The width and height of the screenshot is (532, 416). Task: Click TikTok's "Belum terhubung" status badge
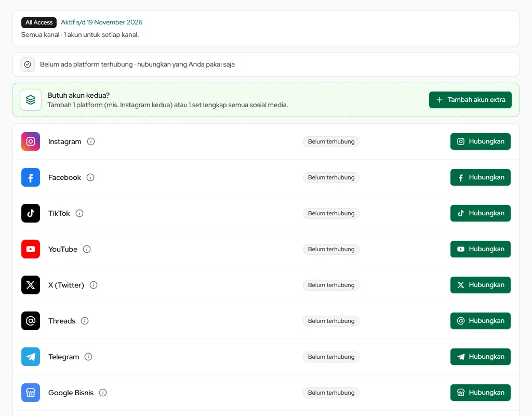[331, 213]
